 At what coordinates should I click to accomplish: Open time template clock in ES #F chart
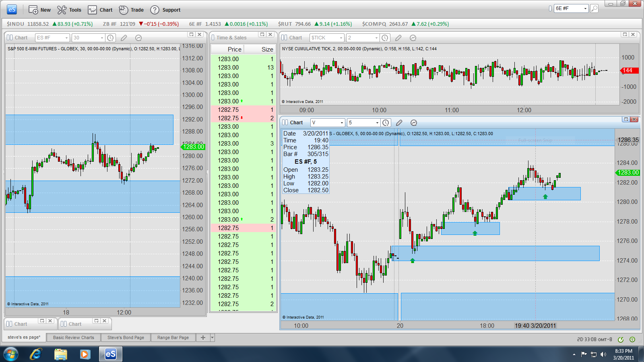pos(110,38)
